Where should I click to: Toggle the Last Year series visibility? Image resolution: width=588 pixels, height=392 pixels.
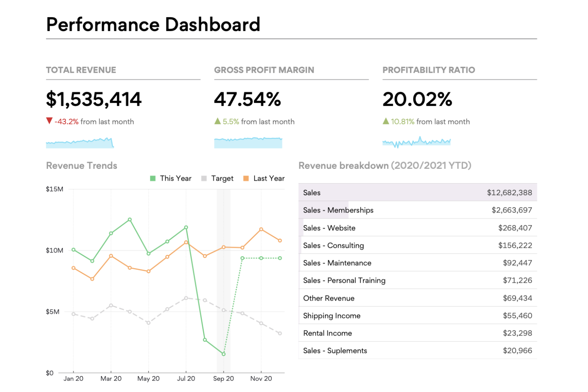pos(269,178)
